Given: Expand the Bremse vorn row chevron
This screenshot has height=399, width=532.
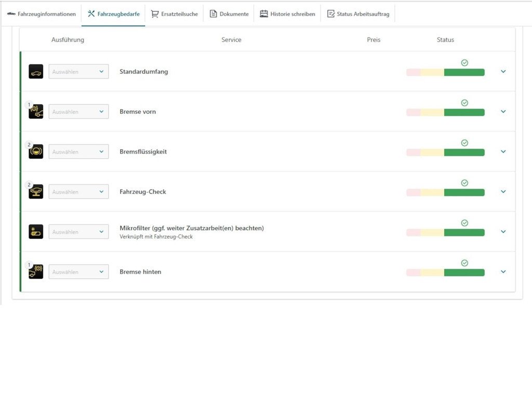Looking at the screenshot, I should (x=503, y=112).
